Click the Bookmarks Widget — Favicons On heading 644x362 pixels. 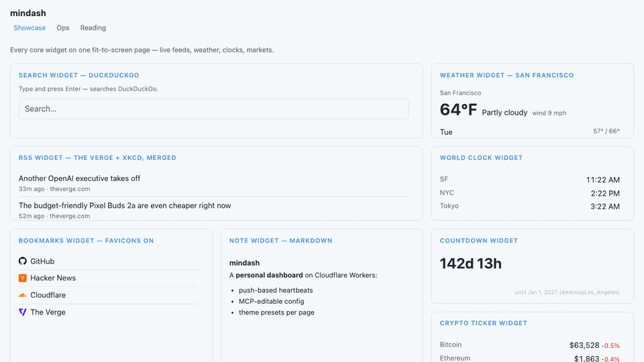point(87,241)
